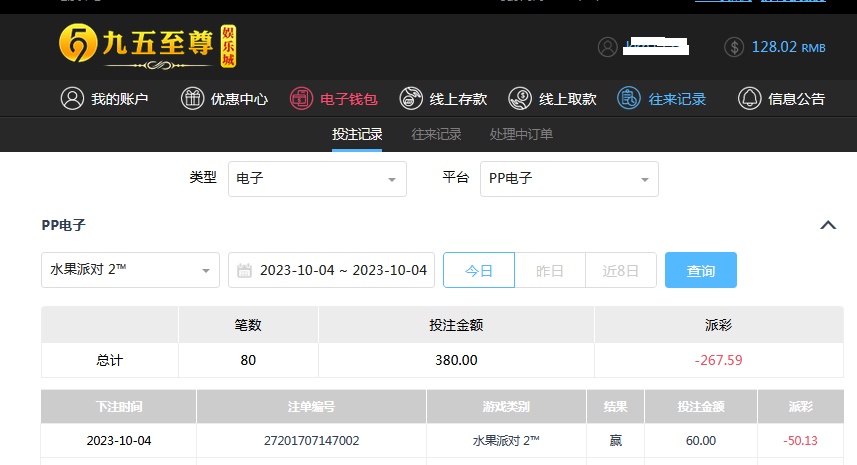Click the 2023-10-04 bet date cell
The width and height of the screenshot is (857, 465).
click(119, 440)
